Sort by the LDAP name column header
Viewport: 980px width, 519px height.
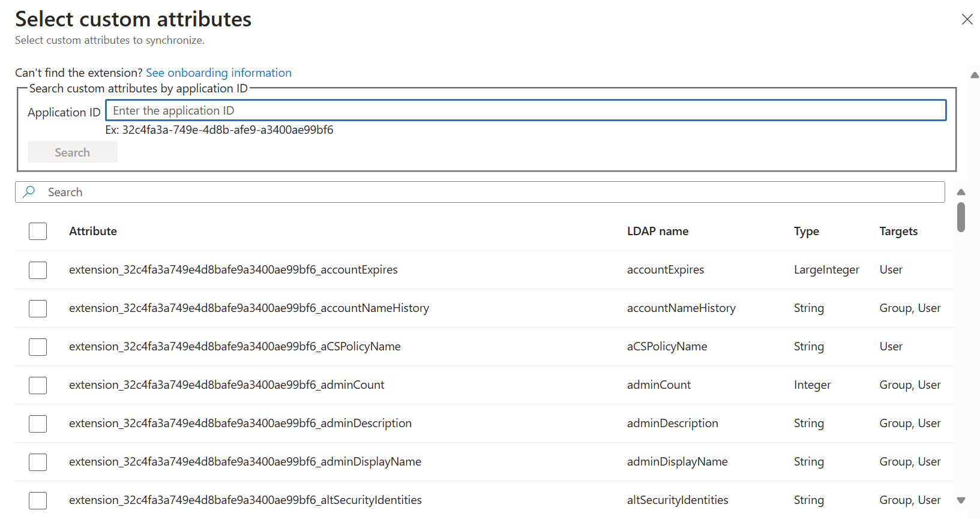point(658,232)
